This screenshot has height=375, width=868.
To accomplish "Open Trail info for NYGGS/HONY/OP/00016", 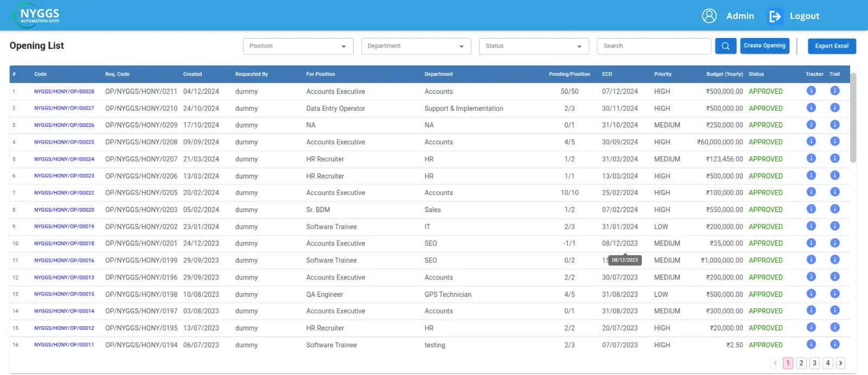I will (x=834, y=259).
